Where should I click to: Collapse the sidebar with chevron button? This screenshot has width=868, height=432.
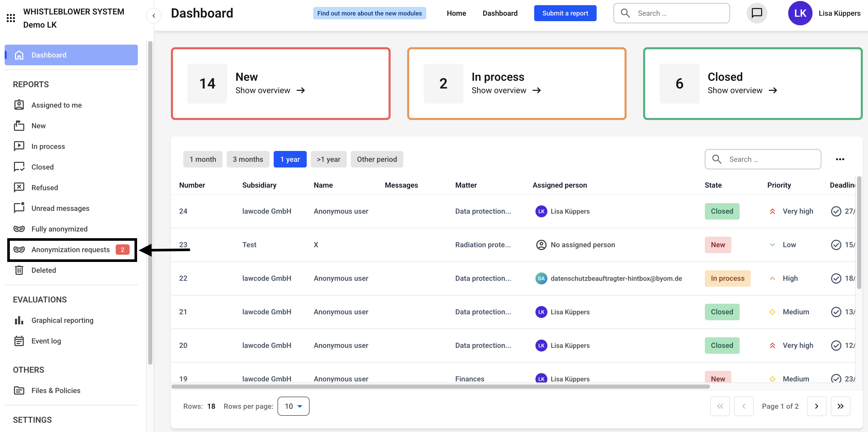[x=154, y=15]
